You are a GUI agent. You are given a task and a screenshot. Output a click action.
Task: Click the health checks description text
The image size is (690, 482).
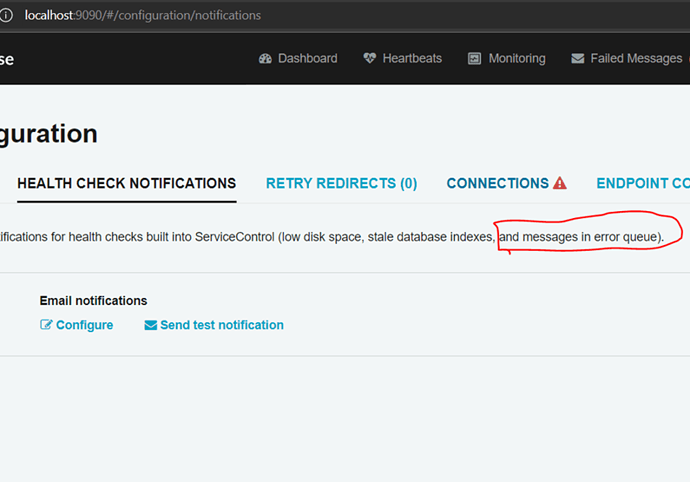coord(332,237)
